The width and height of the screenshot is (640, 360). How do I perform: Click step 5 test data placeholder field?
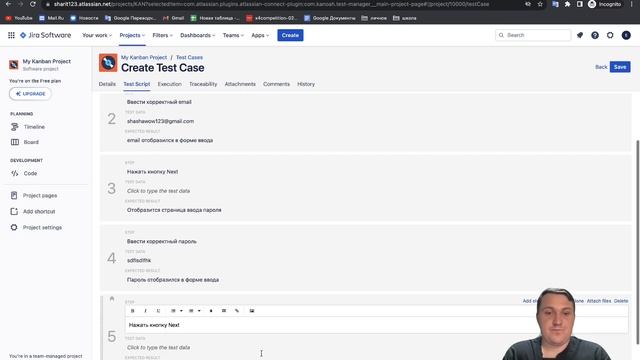158,348
